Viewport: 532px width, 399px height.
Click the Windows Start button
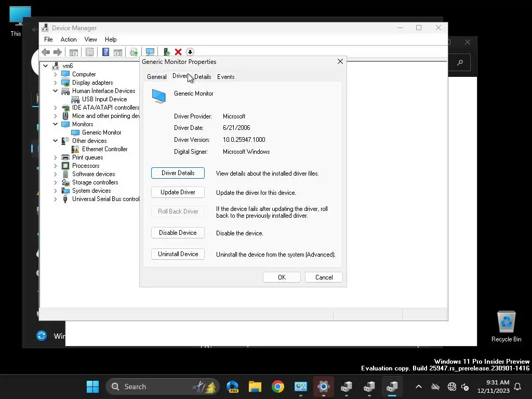pos(92,387)
